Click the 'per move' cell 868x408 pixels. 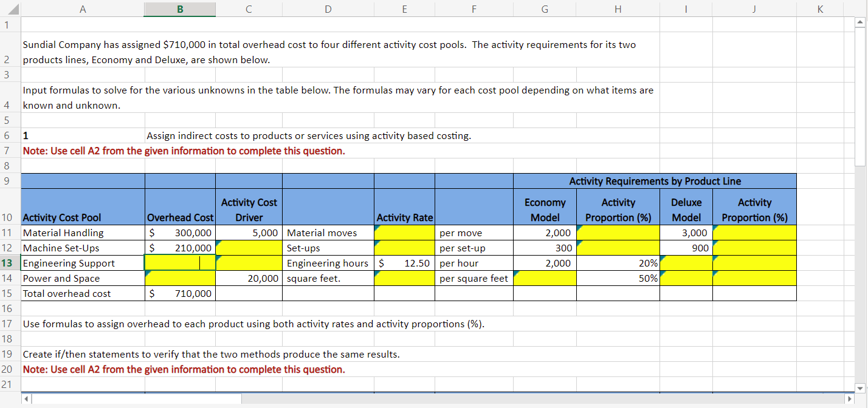pos(474,233)
